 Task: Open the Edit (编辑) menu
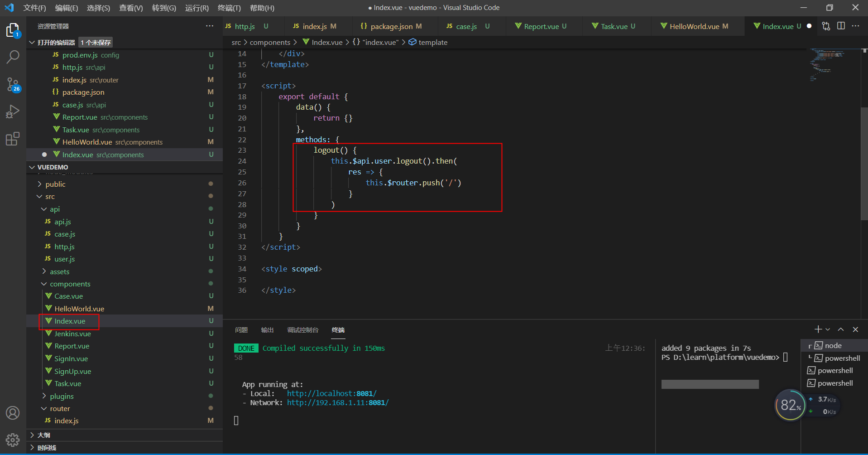[x=67, y=8]
